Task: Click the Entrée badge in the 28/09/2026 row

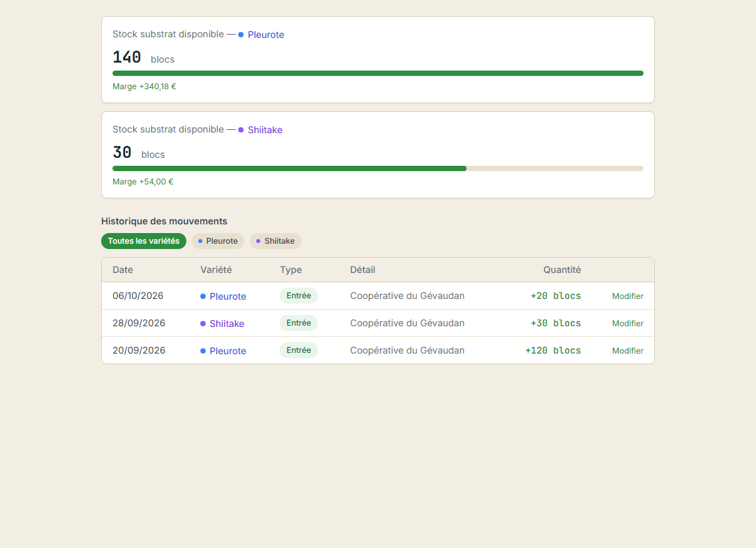Action: [x=299, y=323]
